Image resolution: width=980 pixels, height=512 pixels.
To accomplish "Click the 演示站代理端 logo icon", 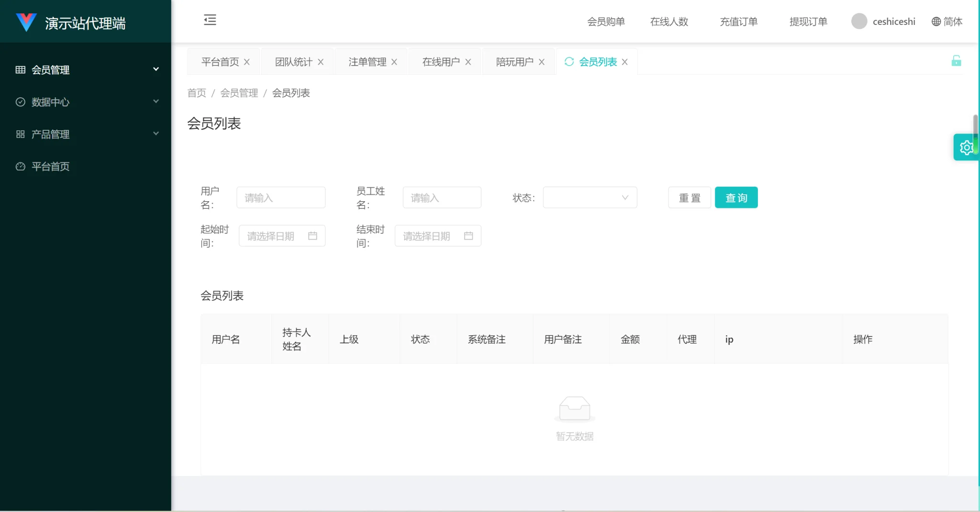I will [x=26, y=22].
